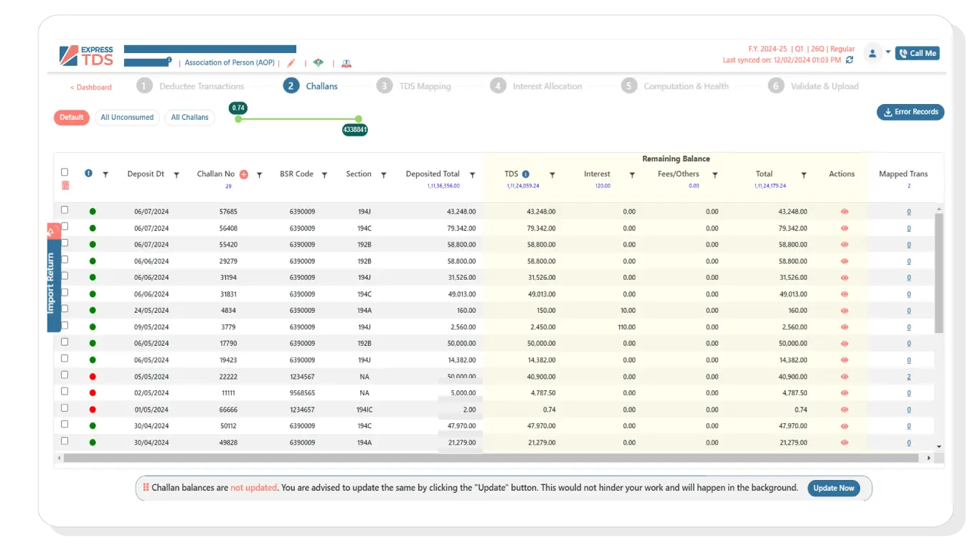Switch to All Unconsumed filter tab

[127, 118]
